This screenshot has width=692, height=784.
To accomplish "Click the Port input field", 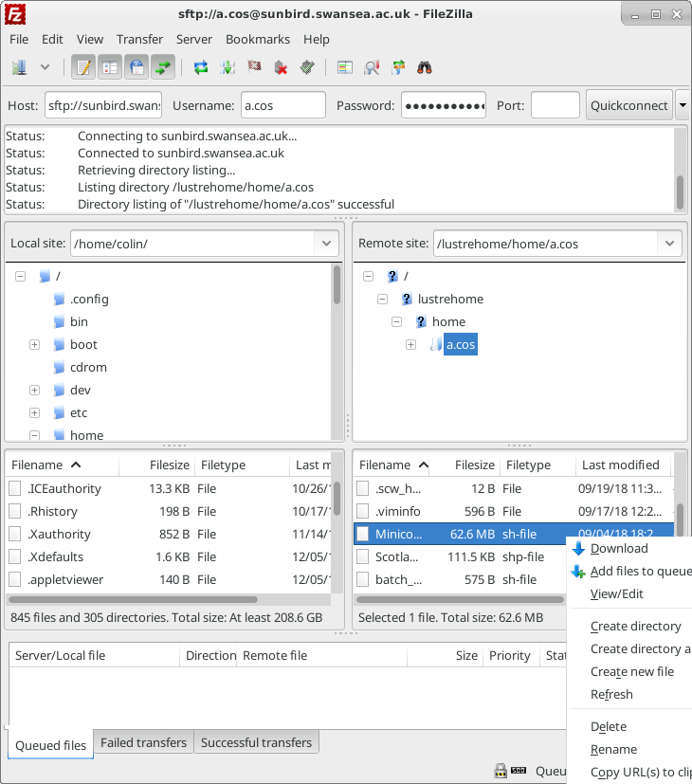I will coord(555,105).
